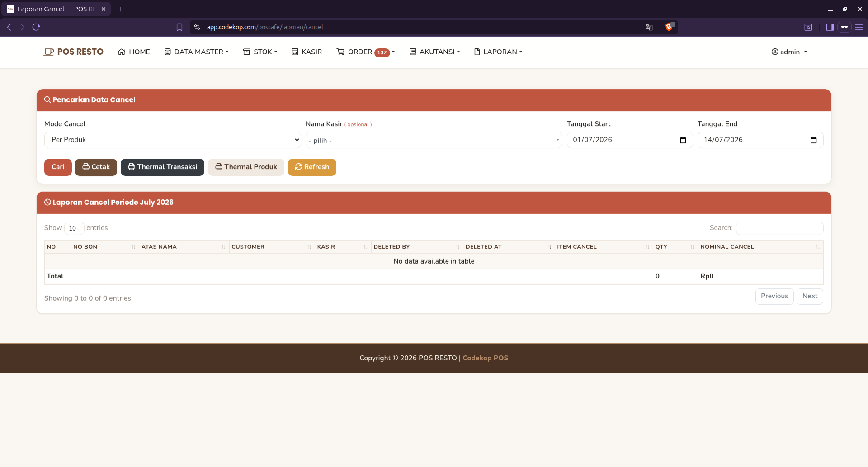This screenshot has height=467, width=868.
Task: Sort table by KASIR column
Action: pyautogui.click(x=343, y=247)
